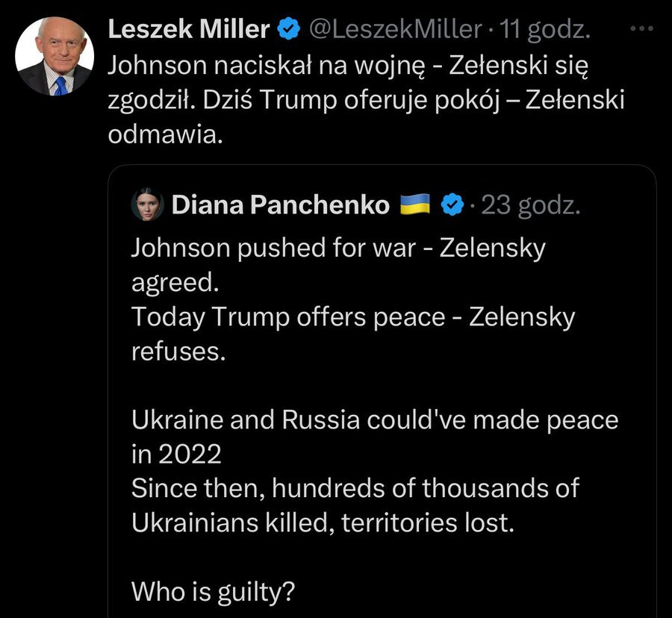This screenshot has width=672, height=618.
Task: Open the three-dot more options menu
Action: (641, 29)
